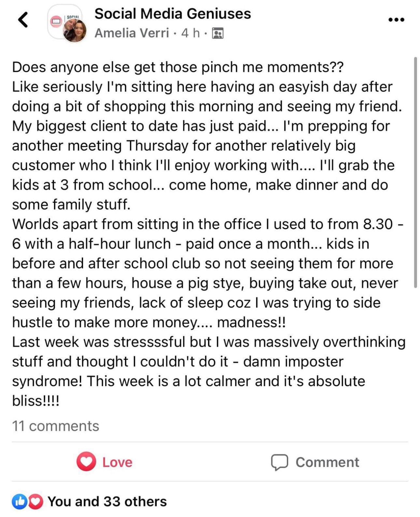Screen dimensions: 420x517
Task: Show the You and 33 others reactions
Action: point(107,501)
